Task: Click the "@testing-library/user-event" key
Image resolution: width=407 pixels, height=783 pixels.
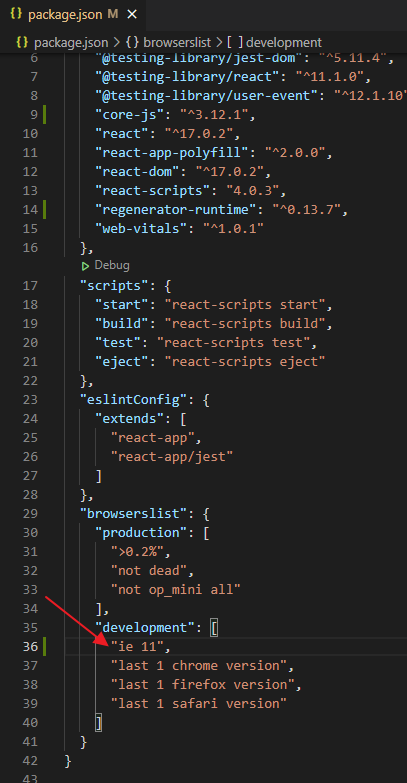Action: [206, 96]
